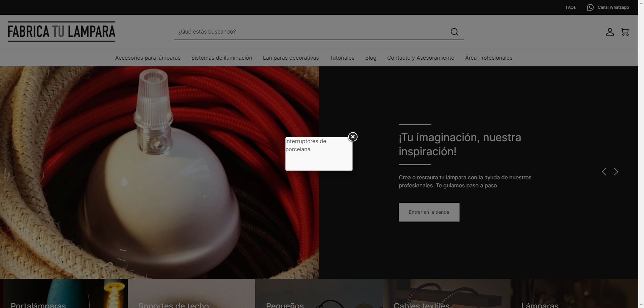Click the WhatsApp icon in top bar
Screen dimensions: 644x308
coord(590,7)
